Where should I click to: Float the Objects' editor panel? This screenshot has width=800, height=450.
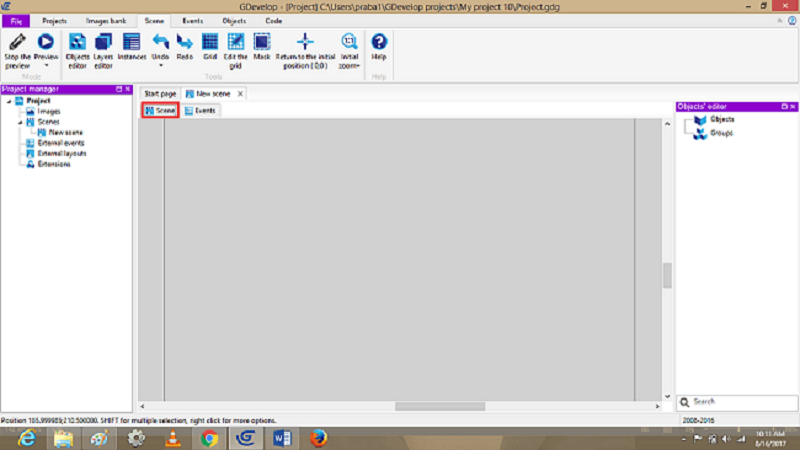(x=784, y=107)
